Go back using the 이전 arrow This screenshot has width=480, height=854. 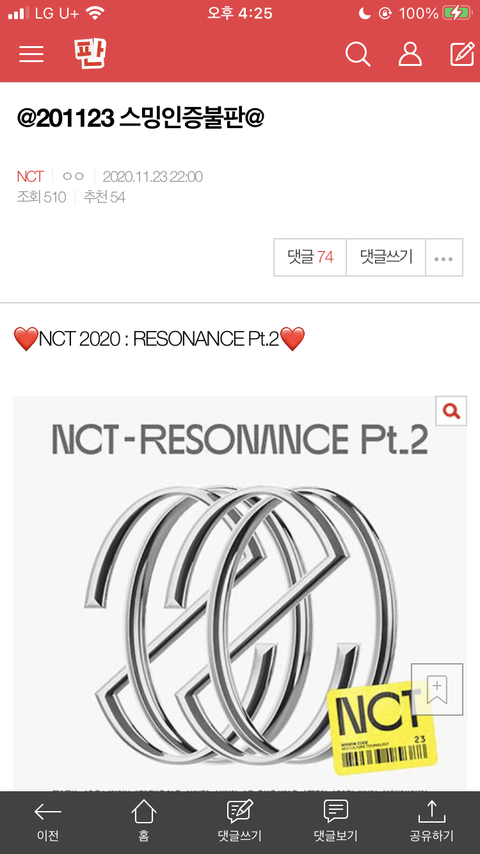tap(48, 822)
